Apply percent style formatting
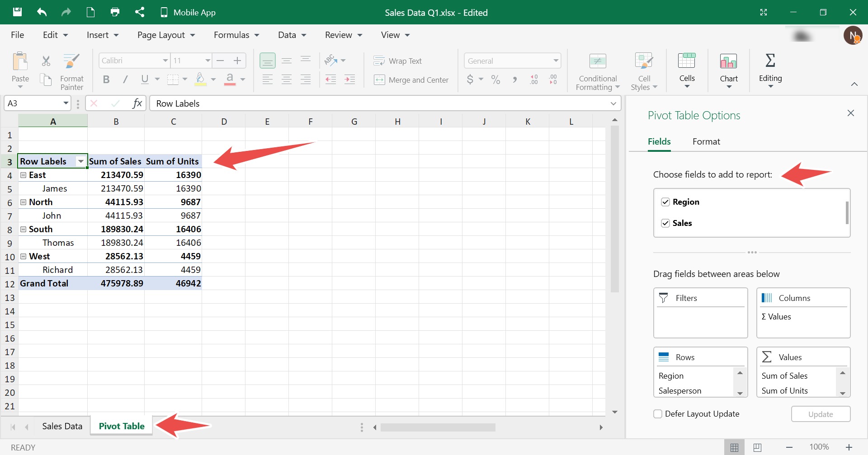Viewport: 868px width, 455px height. tap(495, 80)
